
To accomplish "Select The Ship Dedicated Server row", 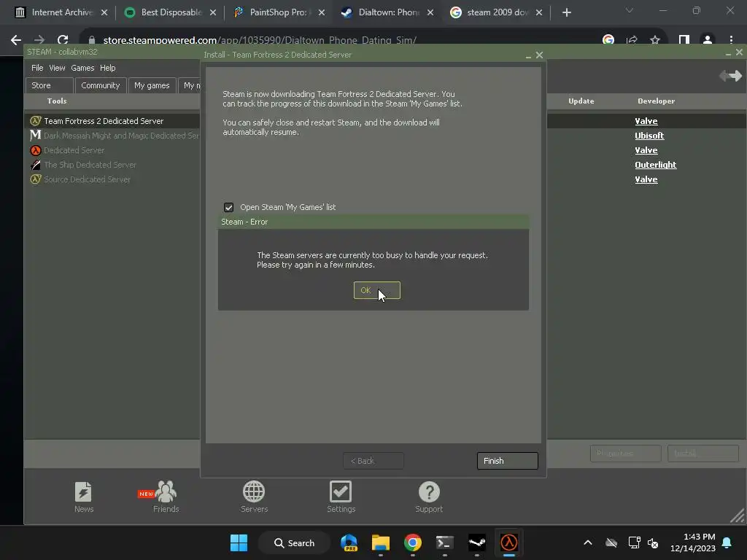I will click(112, 165).
